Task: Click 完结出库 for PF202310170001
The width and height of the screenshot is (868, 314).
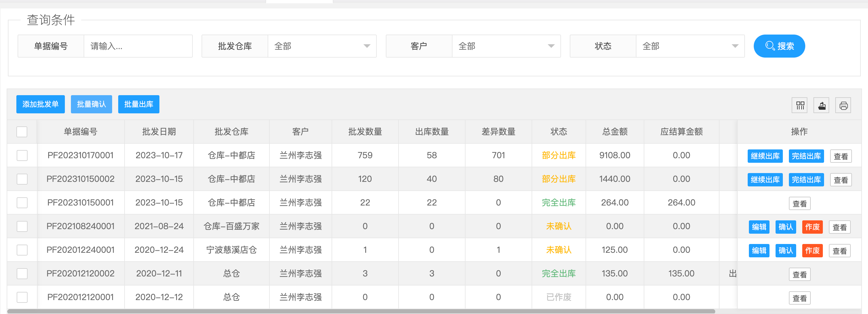Action: coord(806,156)
